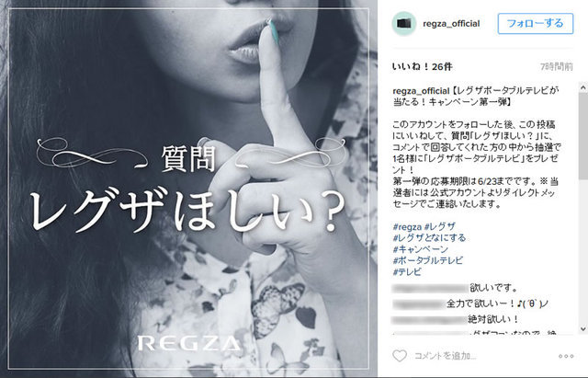Open the three-dot more options menu

566,356
